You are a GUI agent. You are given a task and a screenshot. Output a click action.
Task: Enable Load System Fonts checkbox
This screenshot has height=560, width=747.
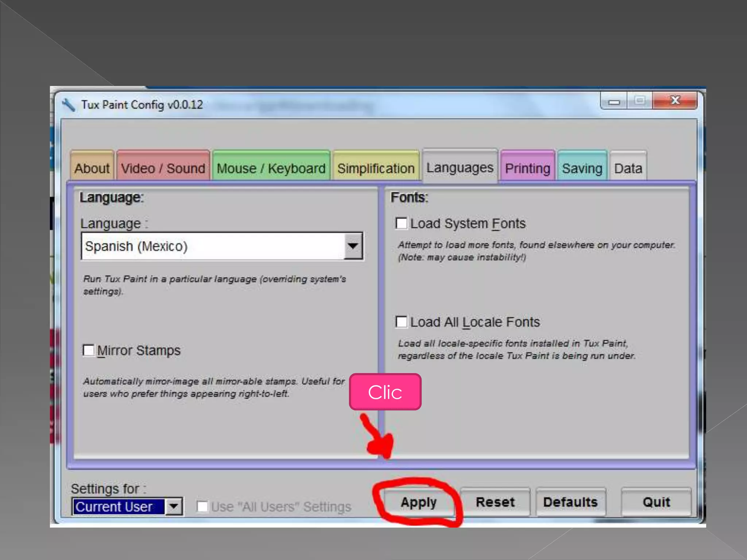click(401, 223)
